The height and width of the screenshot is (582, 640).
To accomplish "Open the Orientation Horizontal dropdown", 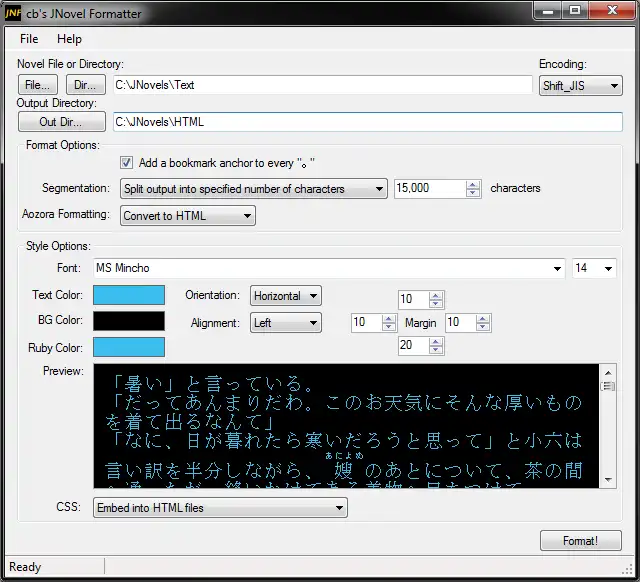I will pos(286,295).
